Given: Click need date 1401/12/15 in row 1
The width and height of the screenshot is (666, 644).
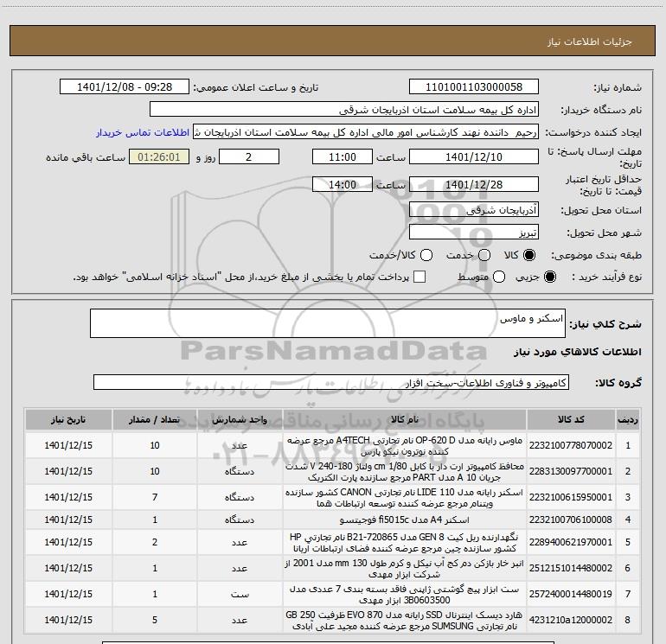Looking at the screenshot, I should [68, 445].
